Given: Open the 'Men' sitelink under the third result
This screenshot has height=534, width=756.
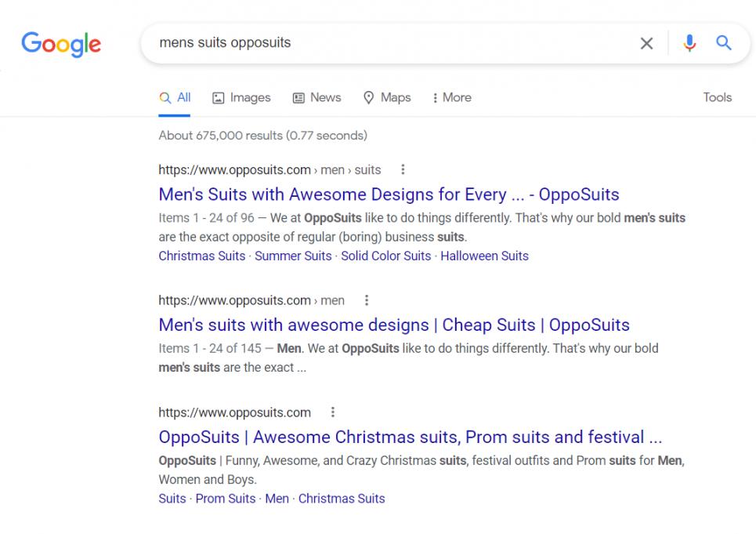Looking at the screenshot, I should 277,499.
